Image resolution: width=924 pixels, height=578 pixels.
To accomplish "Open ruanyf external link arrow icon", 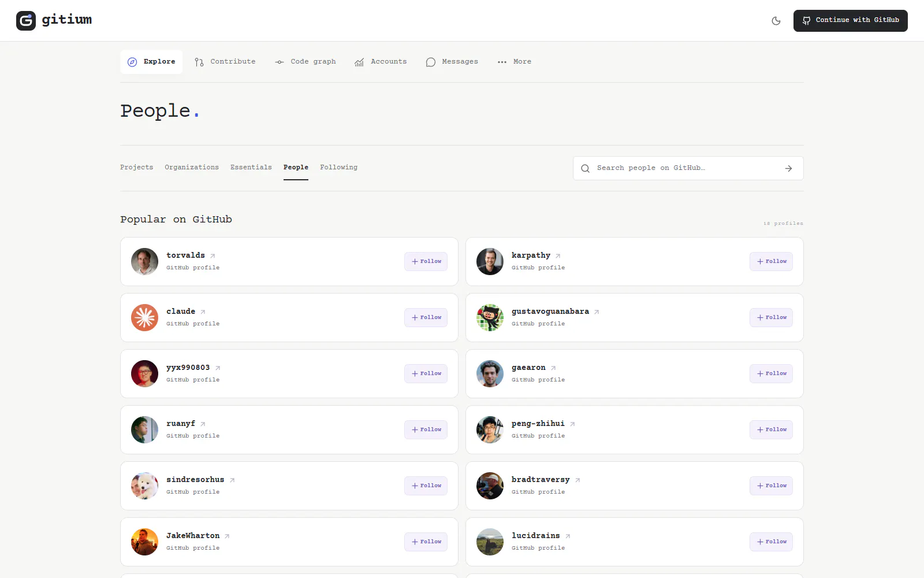I will tap(203, 424).
